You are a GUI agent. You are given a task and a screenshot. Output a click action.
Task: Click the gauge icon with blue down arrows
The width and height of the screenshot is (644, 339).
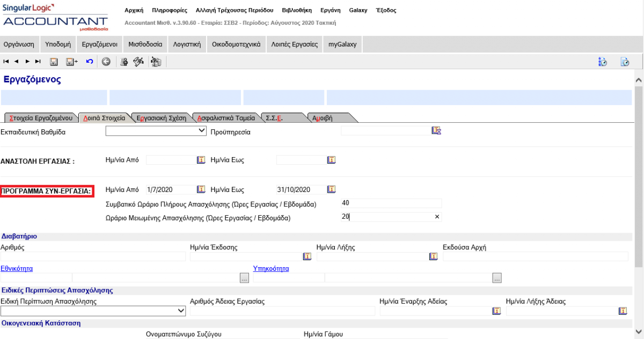pos(603,62)
